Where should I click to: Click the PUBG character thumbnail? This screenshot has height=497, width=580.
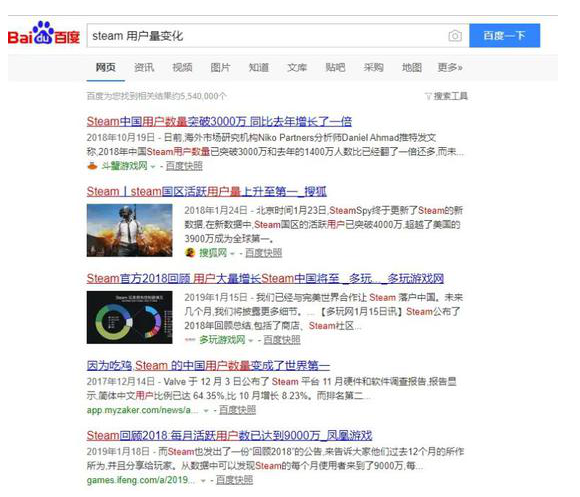coord(129,230)
